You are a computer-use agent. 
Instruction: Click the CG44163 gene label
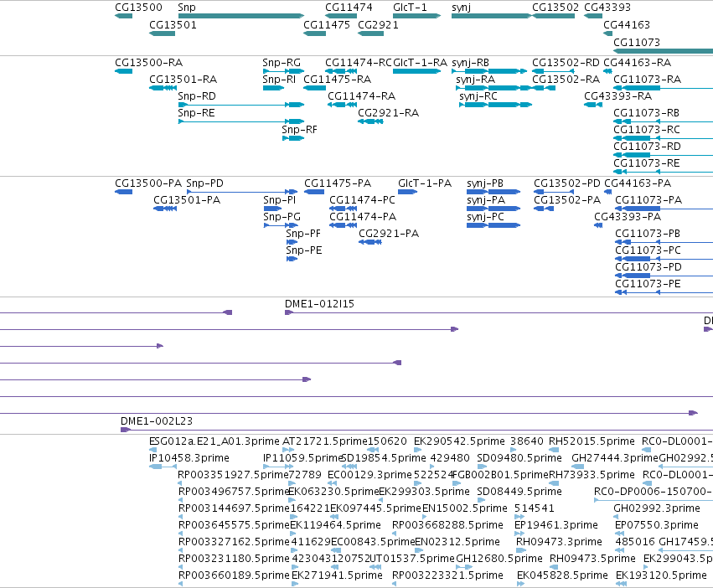tap(627, 25)
